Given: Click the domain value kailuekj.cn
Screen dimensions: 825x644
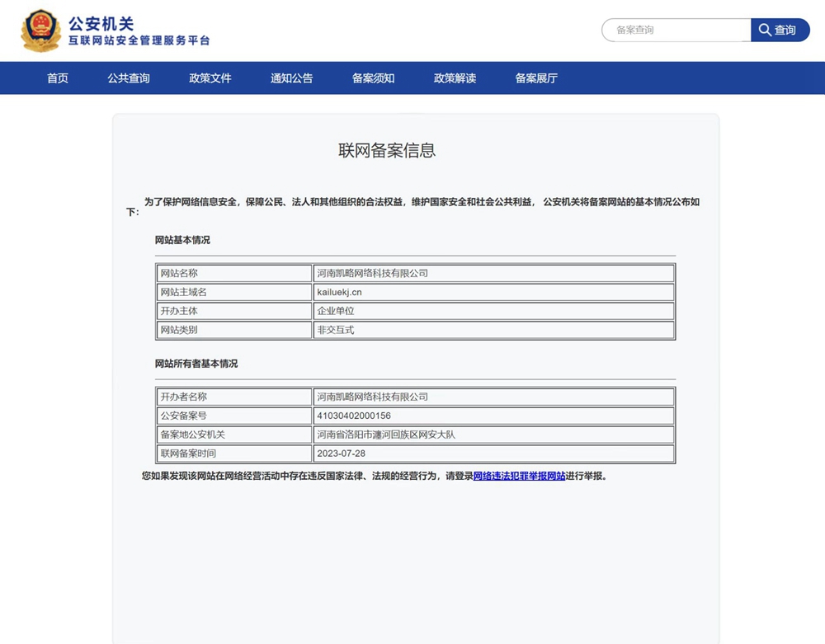Looking at the screenshot, I should [x=339, y=292].
